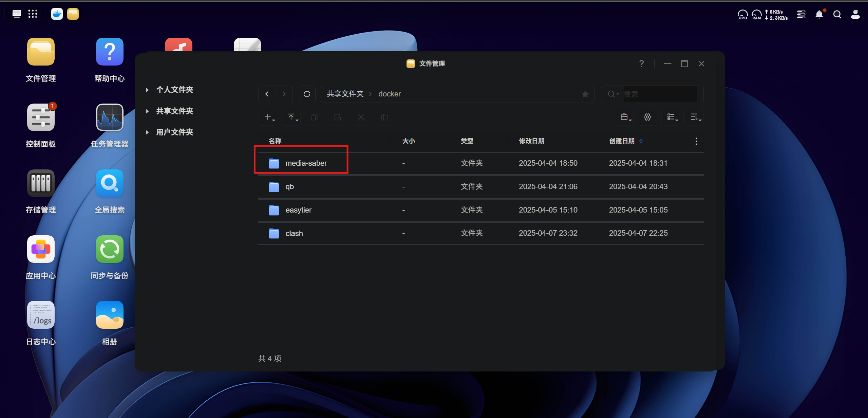
Task: Open the Docker app from the taskbar
Action: tap(57, 14)
